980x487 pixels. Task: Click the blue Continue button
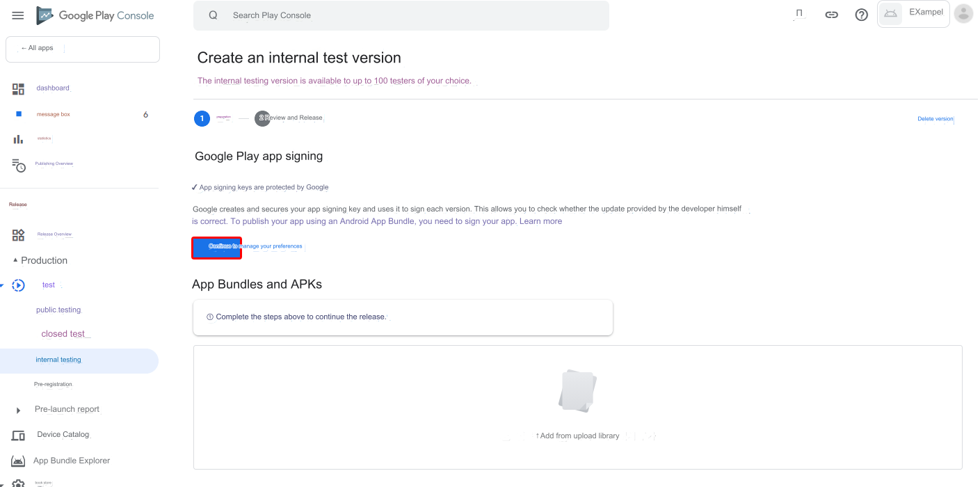pyautogui.click(x=217, y=248)
